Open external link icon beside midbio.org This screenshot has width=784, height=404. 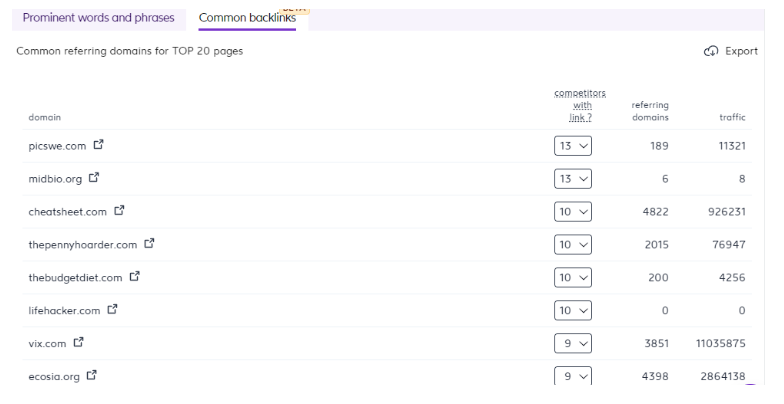[x=94, y=179]
